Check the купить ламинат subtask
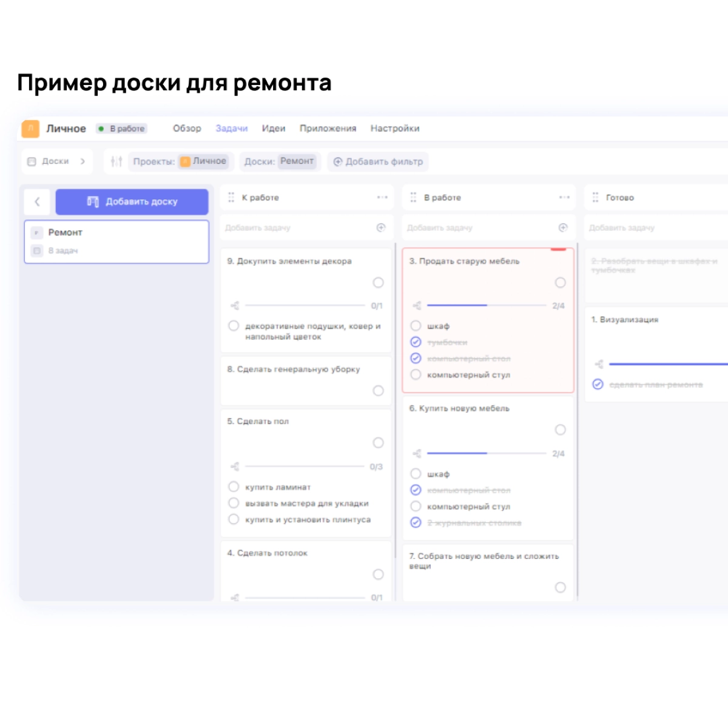728x728 pixels. click(x=234, y=487)
